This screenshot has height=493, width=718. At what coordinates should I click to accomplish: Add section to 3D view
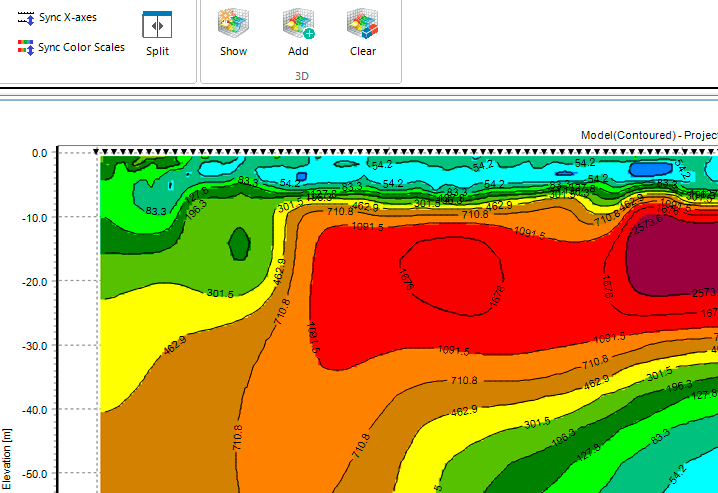[298, 33]
